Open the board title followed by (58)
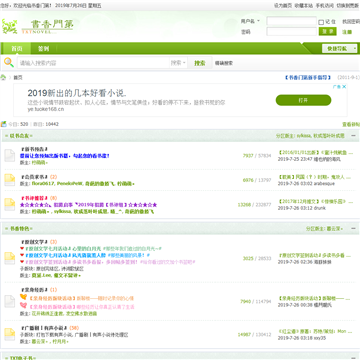Image resolution: width=360 pixels, height=360 pixels. click(44, 328)
